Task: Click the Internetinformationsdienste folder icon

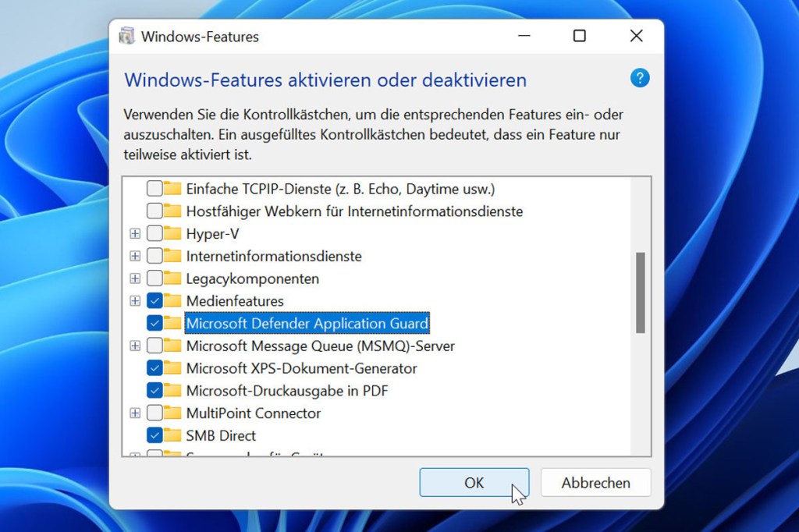Action: coord(172,256)
